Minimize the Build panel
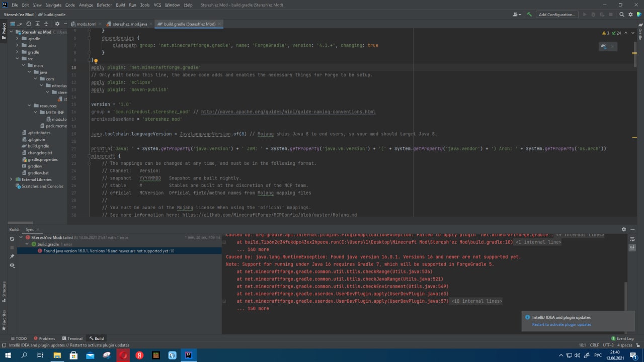The width and height of the screenshot is (644, 362). tap(633, 229)
